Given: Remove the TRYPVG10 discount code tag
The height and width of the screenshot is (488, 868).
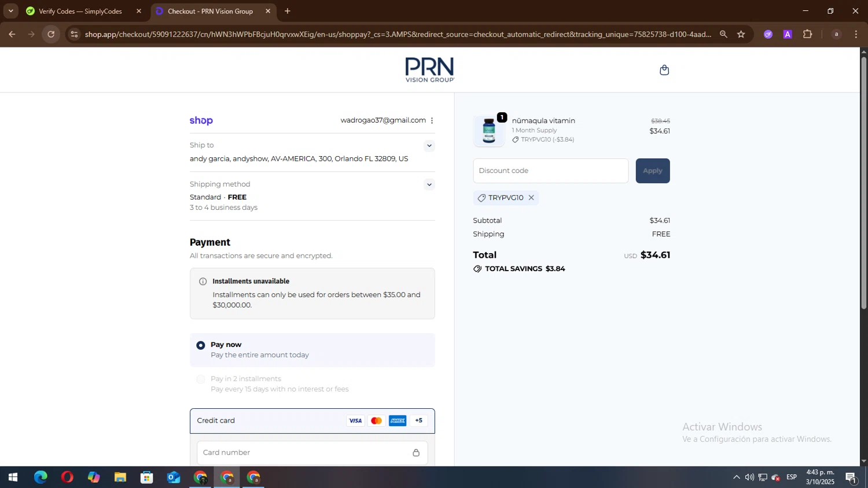Looking at the screenshot, I should [x=531, y=198].
